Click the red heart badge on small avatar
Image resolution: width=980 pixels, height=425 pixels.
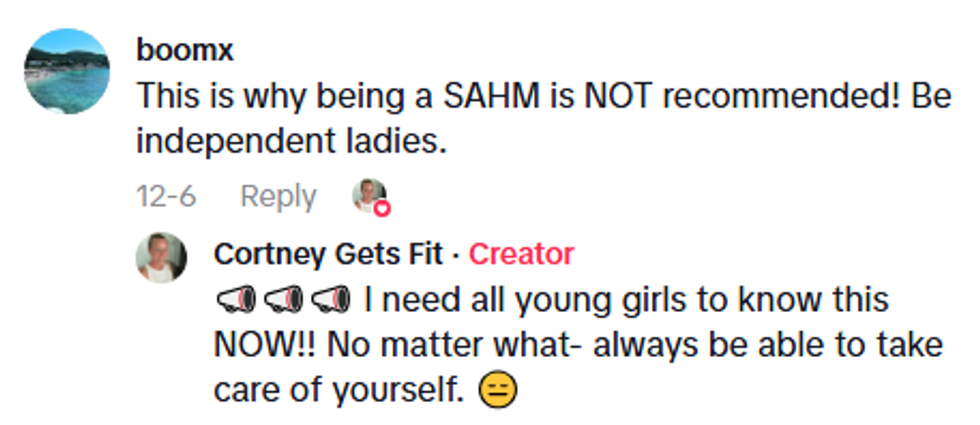(x=381, y=208)
